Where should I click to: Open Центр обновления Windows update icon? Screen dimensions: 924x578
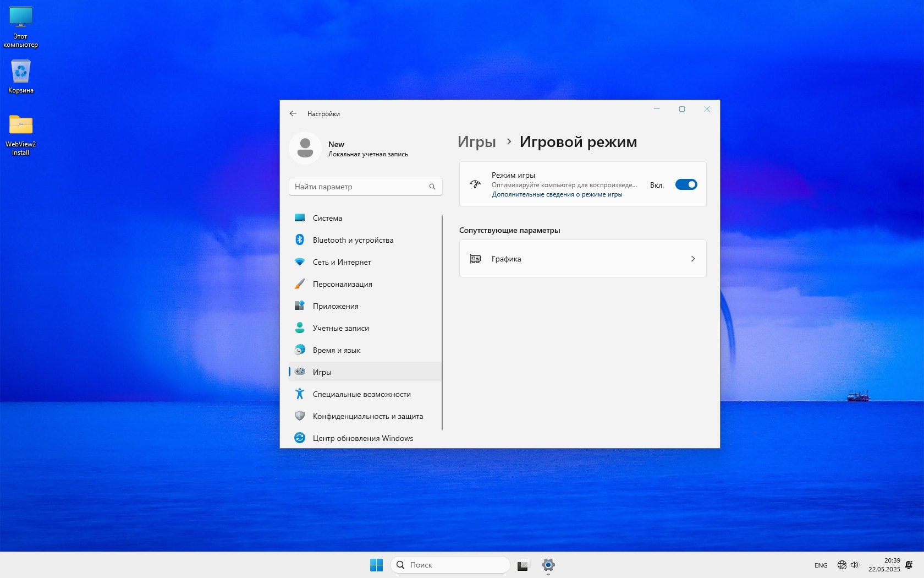pyautogui.click(x=300, y=438)
